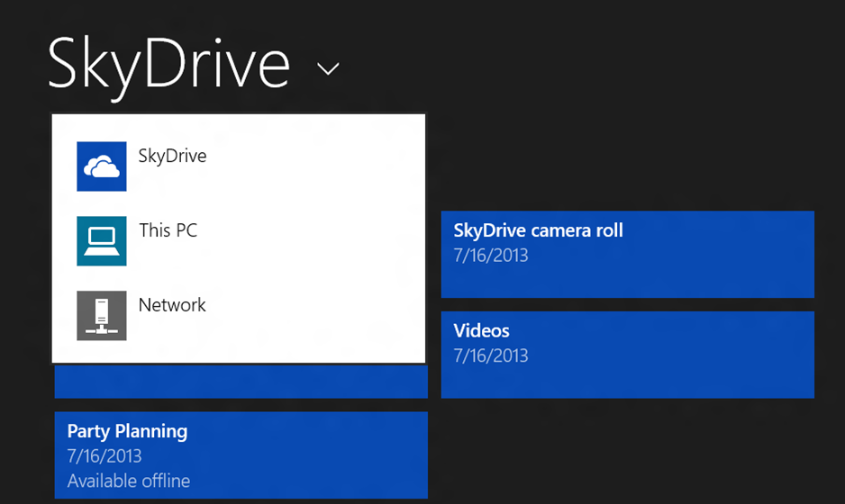Open the Party Planning folder tile
This screenshot has height=504, width=845.
point(241,455)
